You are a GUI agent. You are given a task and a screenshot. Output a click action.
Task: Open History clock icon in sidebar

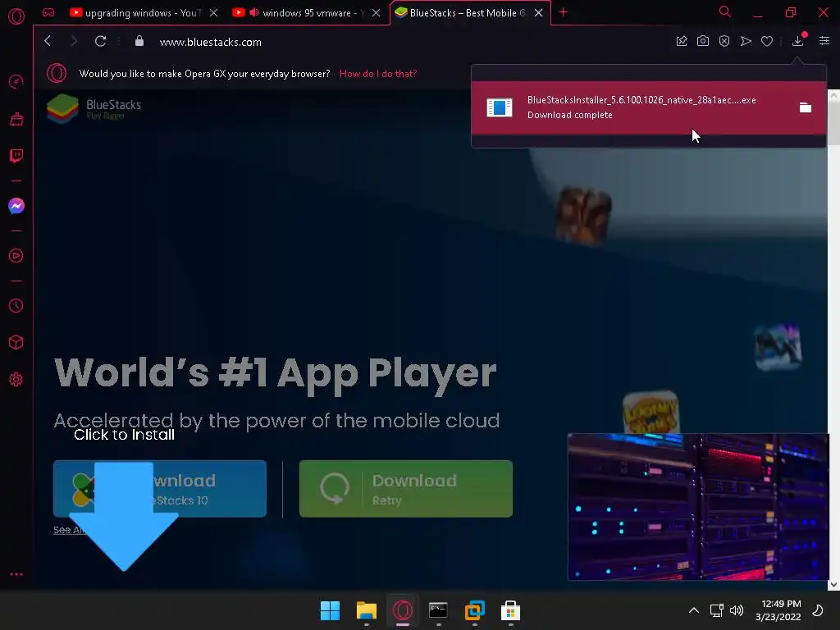click(x=16, y=305)
